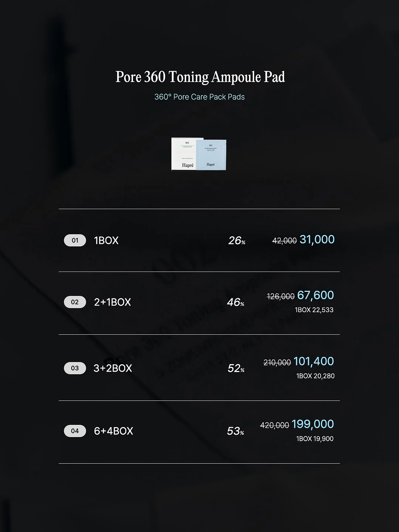Choose the 6+4BOX option label
The width and height of the screenshot is (399, 532).
[x=113, y=431]
